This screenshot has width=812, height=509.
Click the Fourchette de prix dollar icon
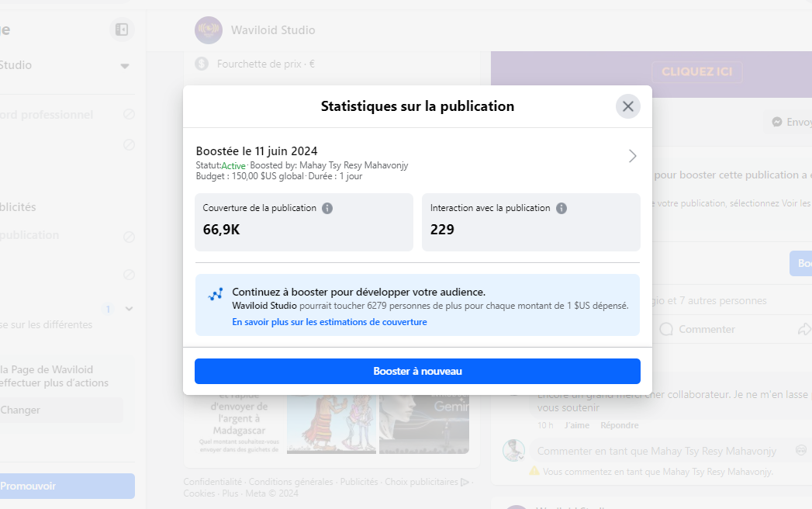coord(202,64)
